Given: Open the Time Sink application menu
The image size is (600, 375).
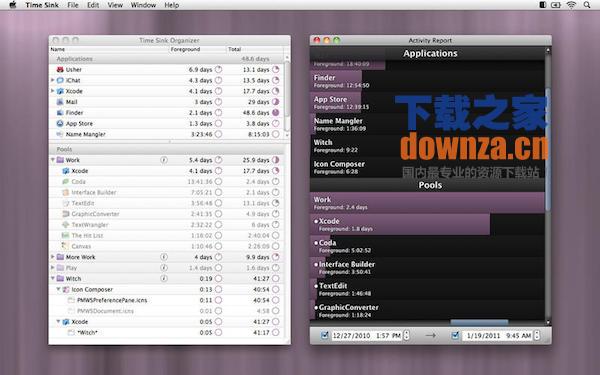Looking at the screenshot, I should [42, 5].
